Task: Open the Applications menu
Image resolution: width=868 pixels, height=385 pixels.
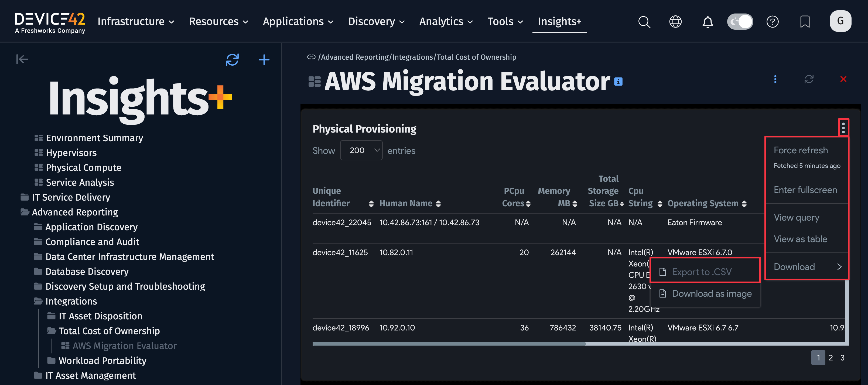Action: pos(298,22)
